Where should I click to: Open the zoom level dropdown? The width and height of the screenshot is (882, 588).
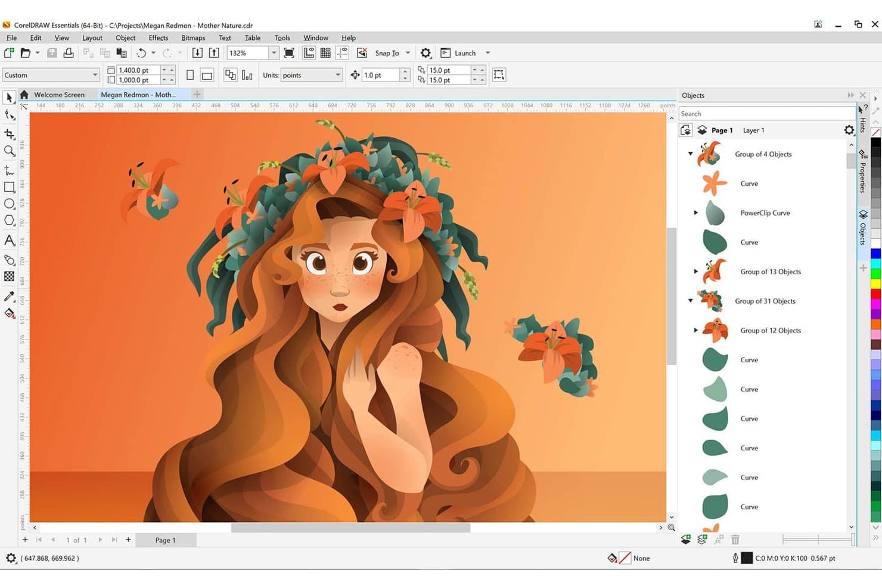tap(274, 53)
